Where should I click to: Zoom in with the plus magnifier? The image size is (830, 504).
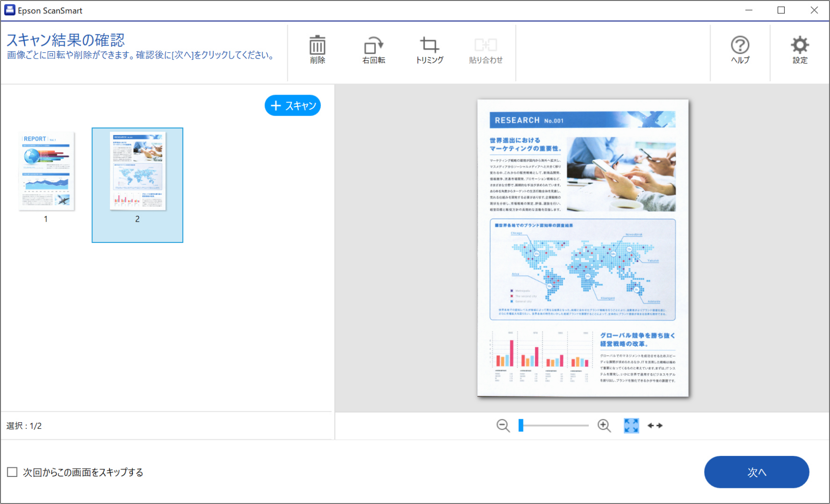[x=604, y=426]
